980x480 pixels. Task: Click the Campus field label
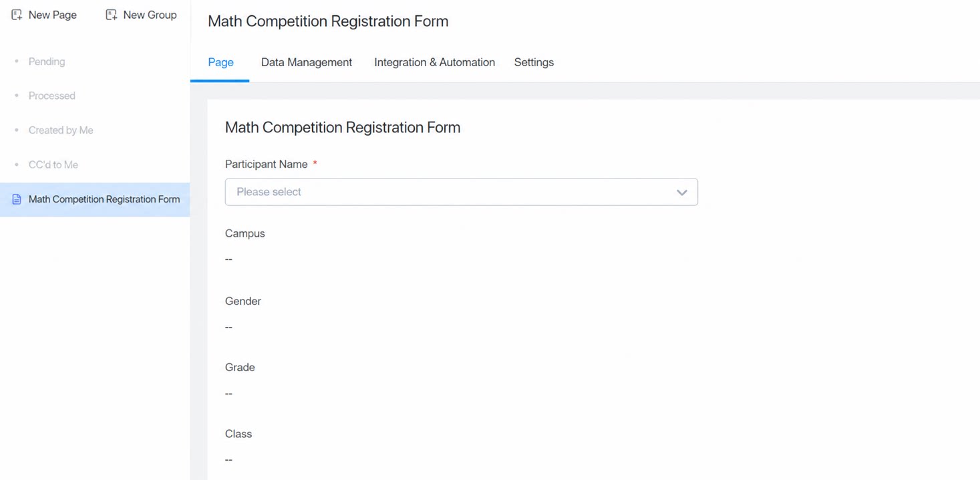click(x=245, y=233)
